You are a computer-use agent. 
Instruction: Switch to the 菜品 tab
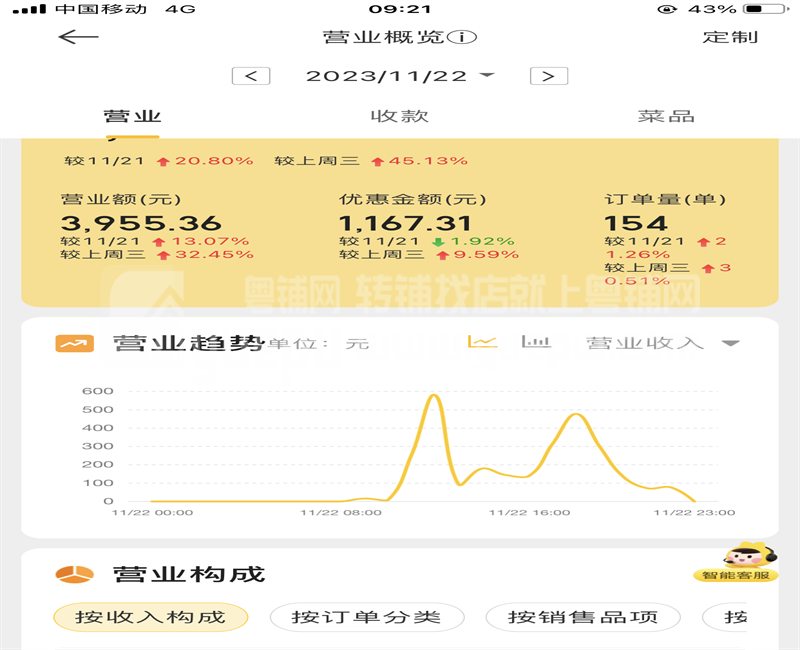click(666, 116)
